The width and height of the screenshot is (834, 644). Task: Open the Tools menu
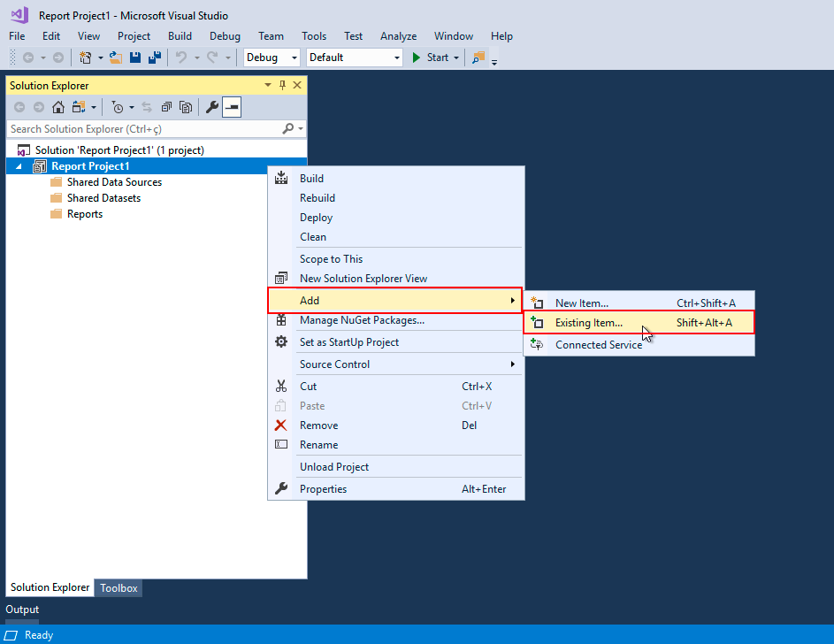[x=314, y=36]
